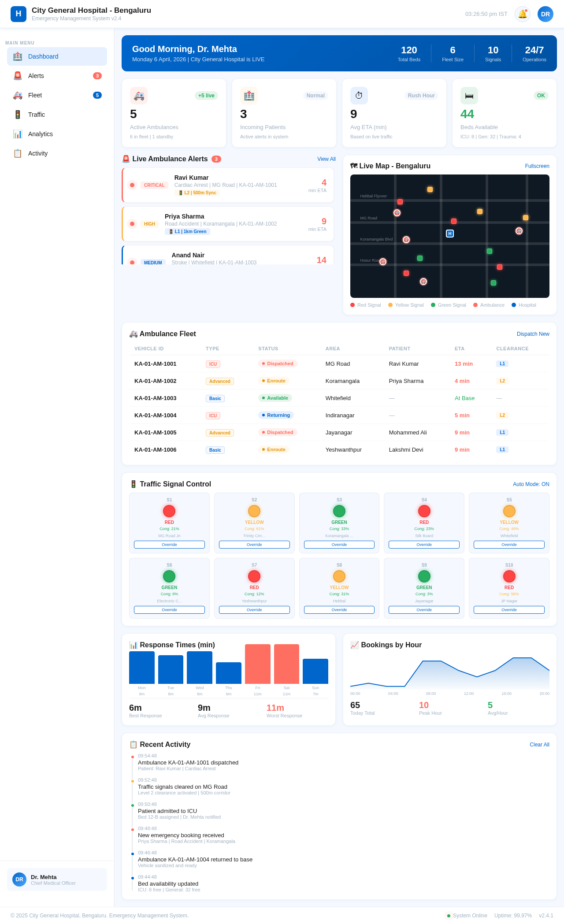Click Dispatch New link
Image resolution: width=564 pixels, height=924 pixels.
click(533, 334)
